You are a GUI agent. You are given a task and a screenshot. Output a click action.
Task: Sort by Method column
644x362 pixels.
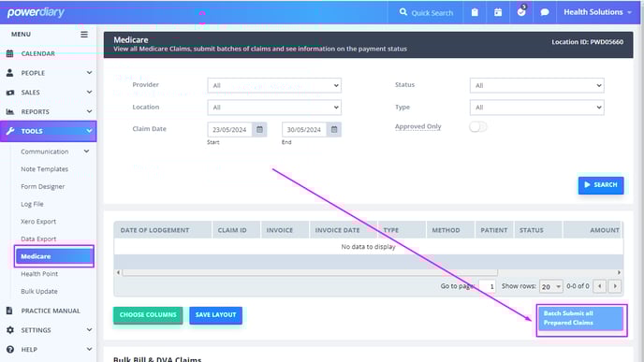click(x=450, y=230)
